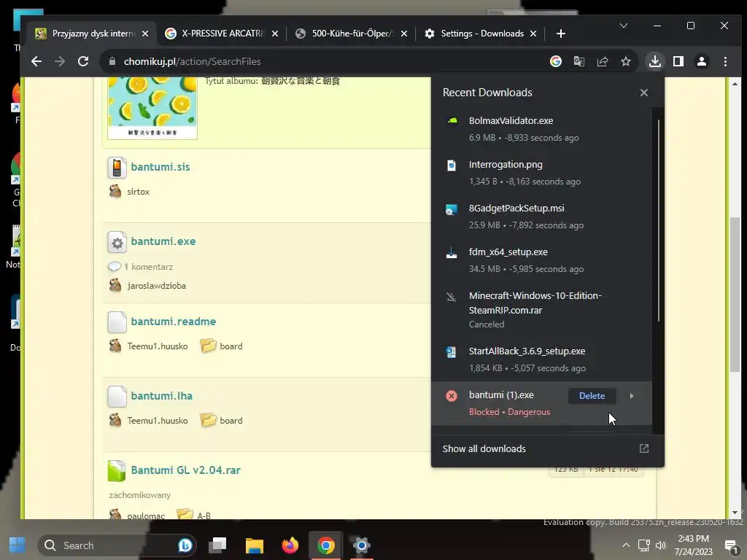Open the 8GadgetPackSetup.msi download

pos(542,216)
